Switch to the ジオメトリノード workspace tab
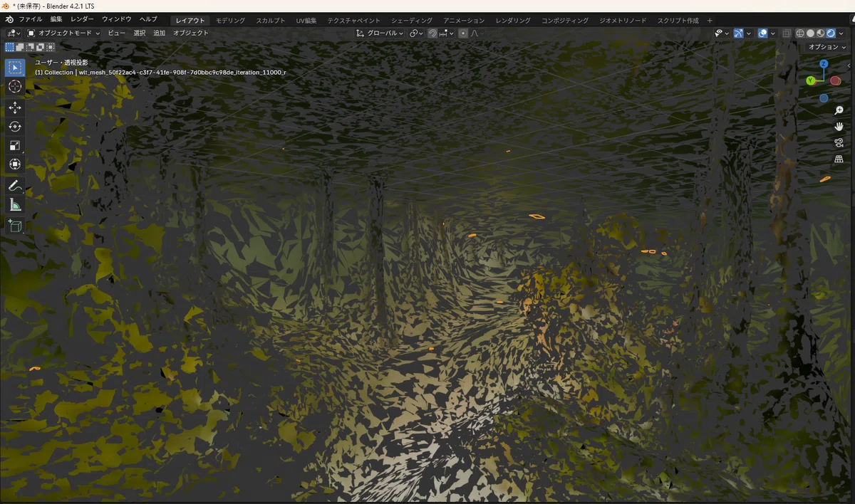 pyautogui.click(x=623, y=21)
